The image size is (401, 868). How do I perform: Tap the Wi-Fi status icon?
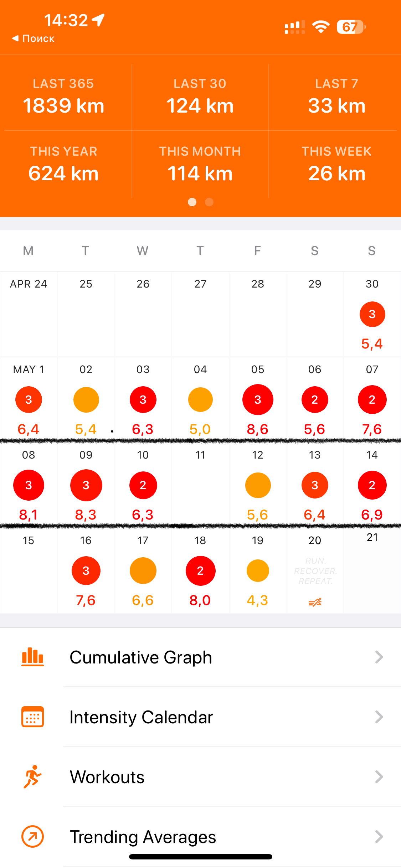321,27
